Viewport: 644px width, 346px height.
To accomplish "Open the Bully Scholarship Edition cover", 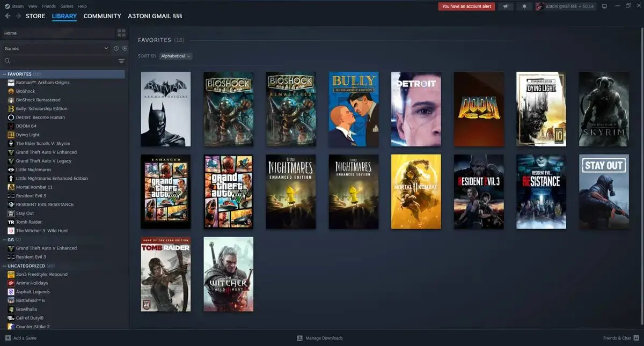I will [x=354, y=109].
